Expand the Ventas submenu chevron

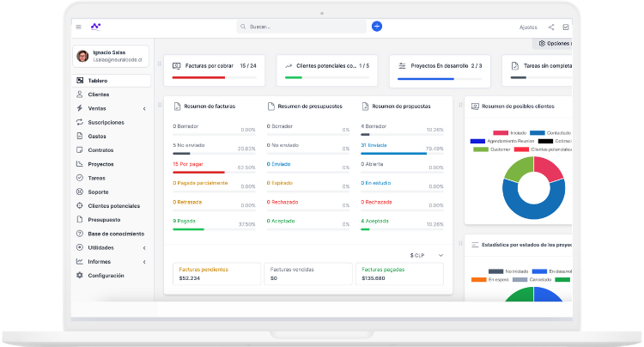[x=144, y=108]
